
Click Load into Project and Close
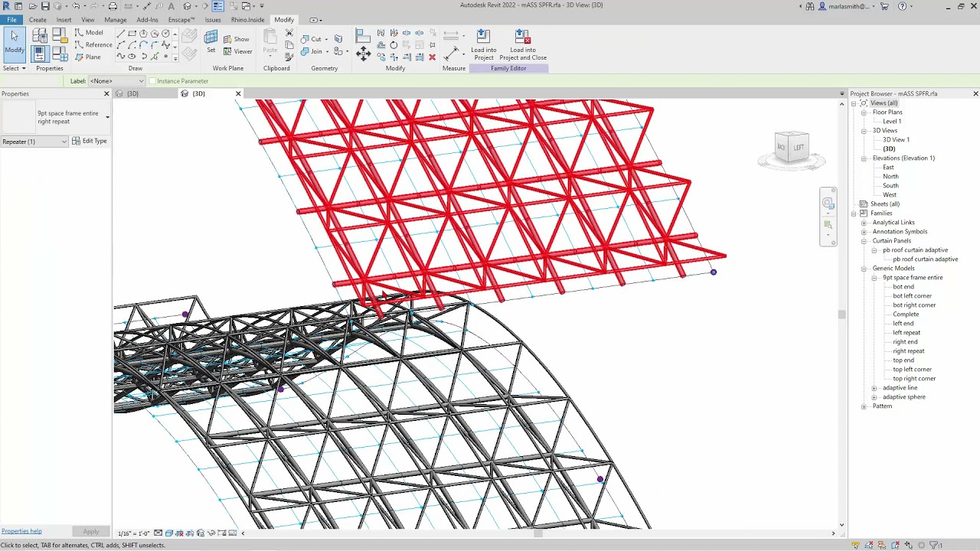523,45
